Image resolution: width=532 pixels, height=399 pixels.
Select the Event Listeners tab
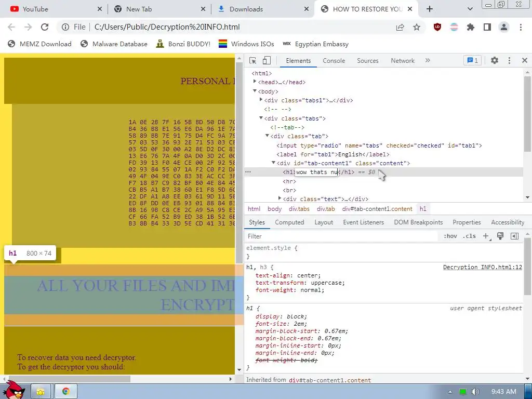(x=363, y=222)
